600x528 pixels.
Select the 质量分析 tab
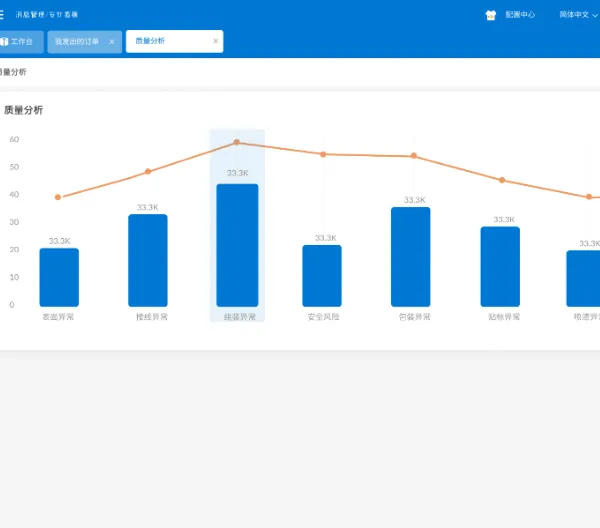click(x=174, y=41)
